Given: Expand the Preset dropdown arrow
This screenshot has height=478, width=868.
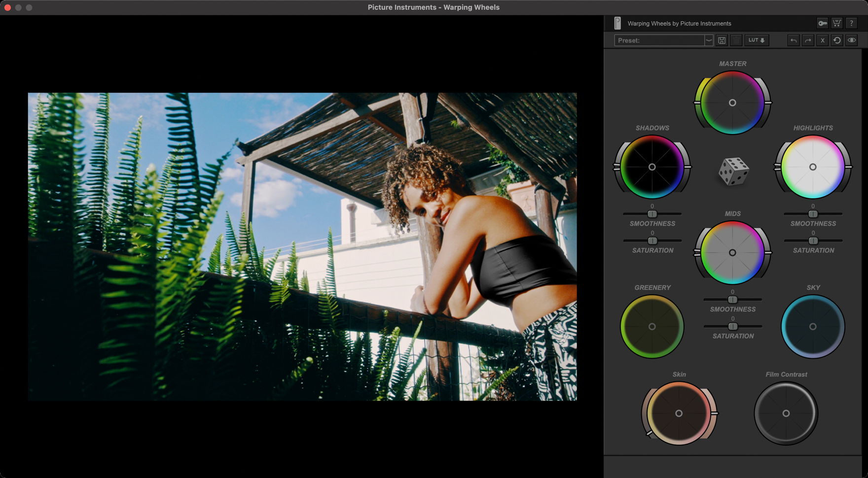Looking at the screenshot, I should [709, 40].
